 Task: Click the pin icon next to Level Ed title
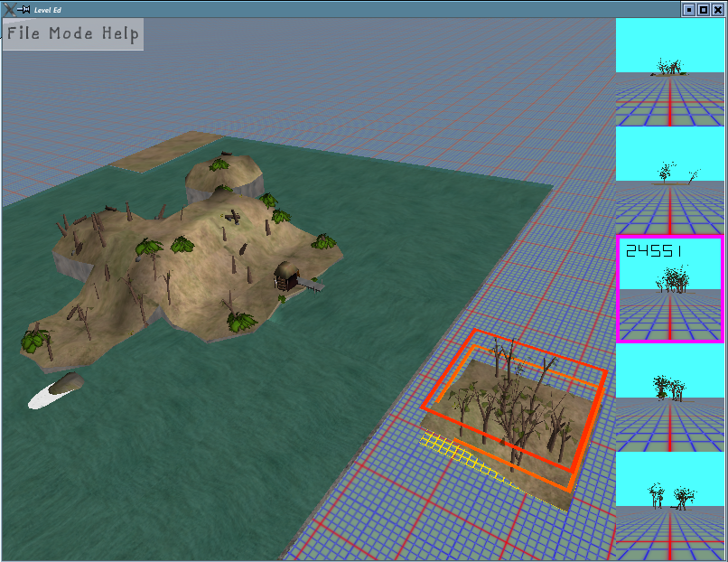click(23, 8)
